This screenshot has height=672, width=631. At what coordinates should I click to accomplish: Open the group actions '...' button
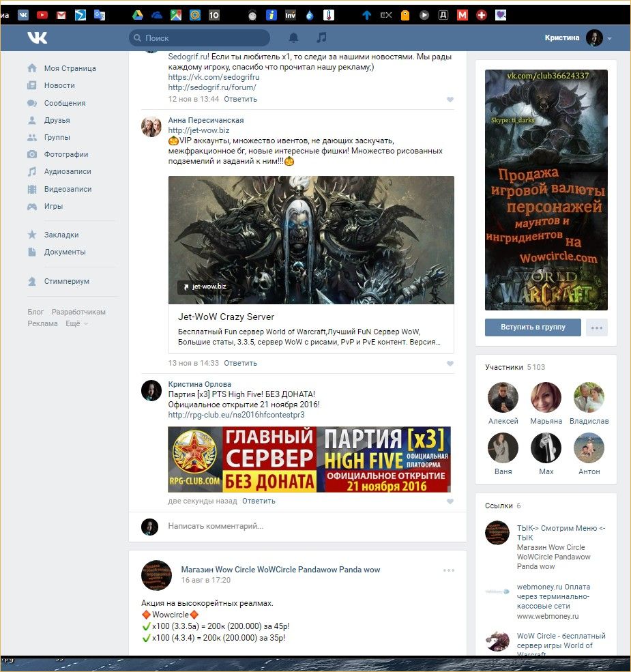597,327
